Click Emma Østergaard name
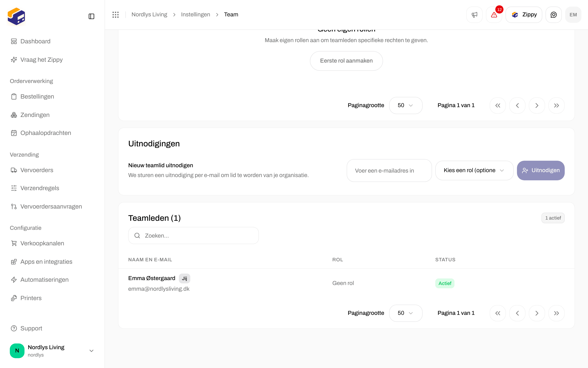Viewport: 588px width, 368px height. (152, 278)
